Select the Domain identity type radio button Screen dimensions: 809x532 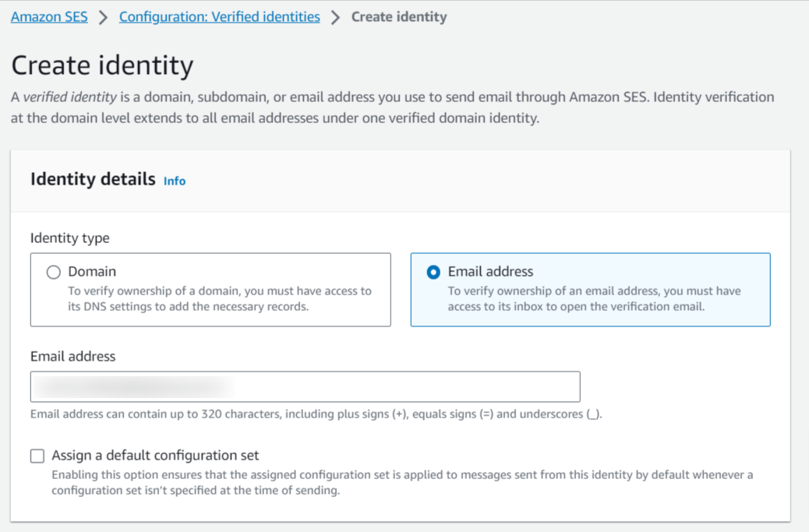(x=53, y=272)
